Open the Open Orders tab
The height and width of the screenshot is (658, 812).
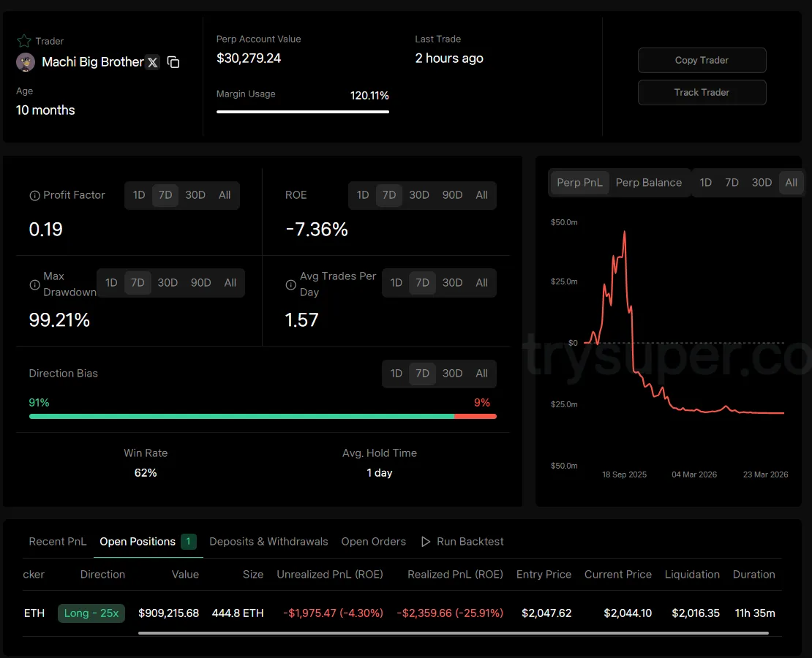(373, 542)
